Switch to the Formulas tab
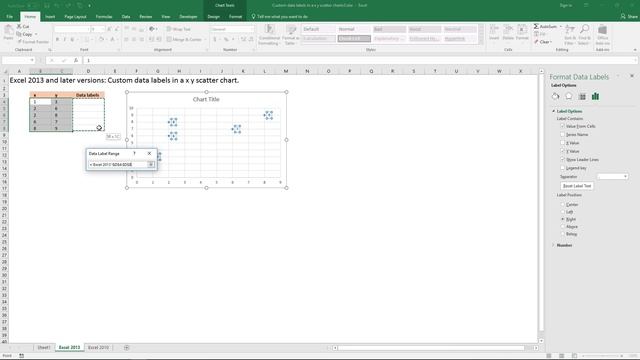This screenshot has width=640, height=360. click(104, 17)
